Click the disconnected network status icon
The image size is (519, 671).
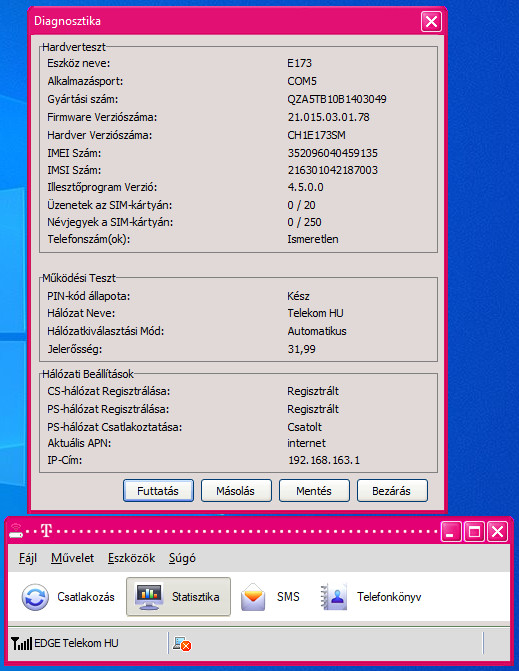[182, 644]
